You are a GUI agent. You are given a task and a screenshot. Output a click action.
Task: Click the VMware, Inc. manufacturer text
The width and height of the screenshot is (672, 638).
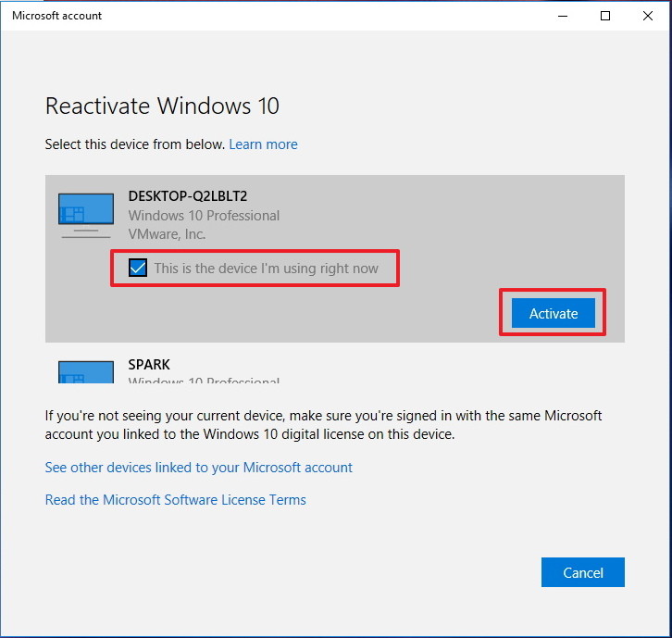click(168, 234)
